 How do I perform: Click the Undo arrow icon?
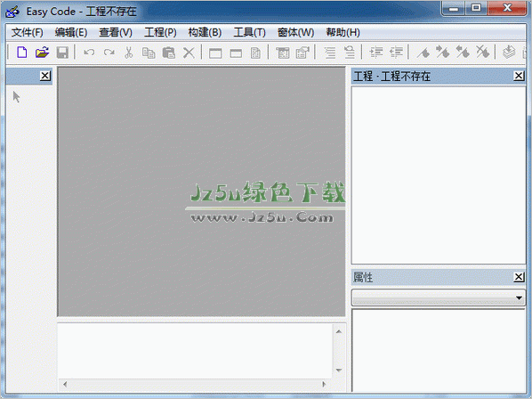click(x=89, y=53)
